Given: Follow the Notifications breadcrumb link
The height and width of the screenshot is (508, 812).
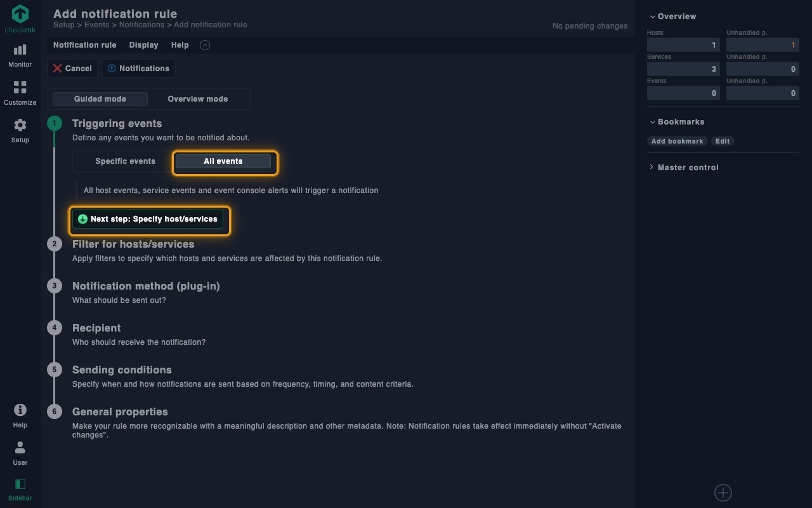Looking at the screenshot, I should point(142,25).
